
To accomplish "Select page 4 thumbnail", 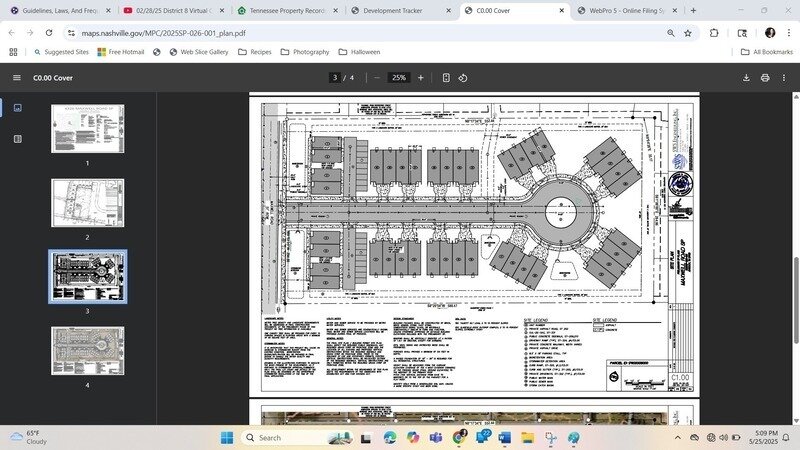I will pos(88,350).
